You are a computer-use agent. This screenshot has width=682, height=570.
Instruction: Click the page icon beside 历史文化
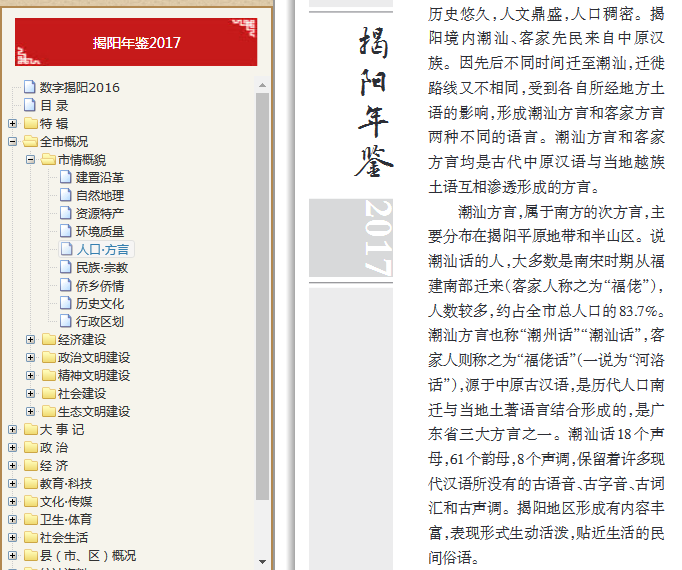click(66, 303)
